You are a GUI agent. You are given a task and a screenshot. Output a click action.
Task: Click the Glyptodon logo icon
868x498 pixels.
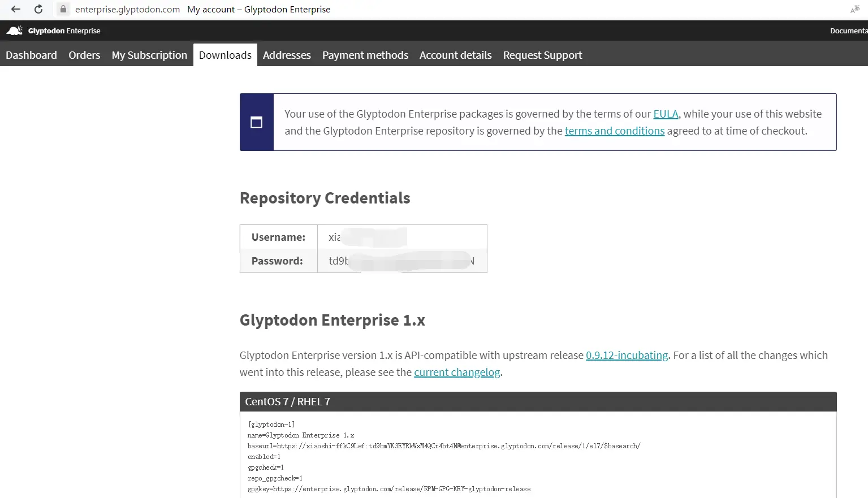click(x=14, y=31)
